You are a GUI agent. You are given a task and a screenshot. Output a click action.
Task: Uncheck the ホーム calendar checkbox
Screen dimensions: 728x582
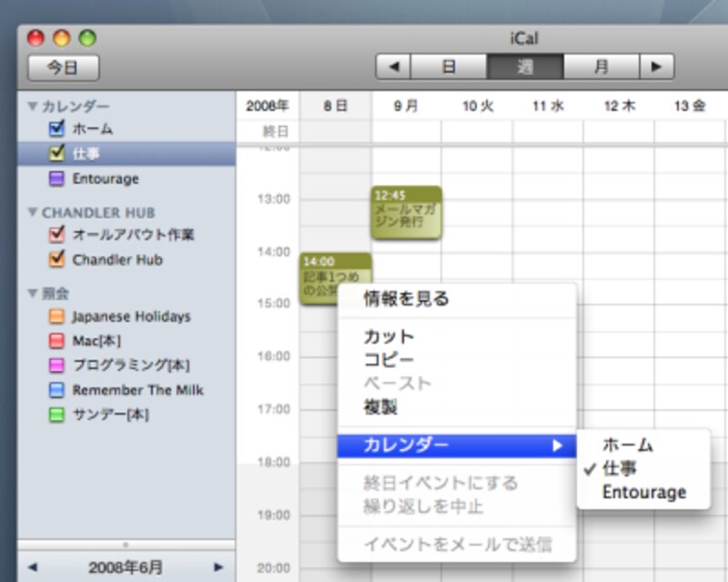(56, 129)
